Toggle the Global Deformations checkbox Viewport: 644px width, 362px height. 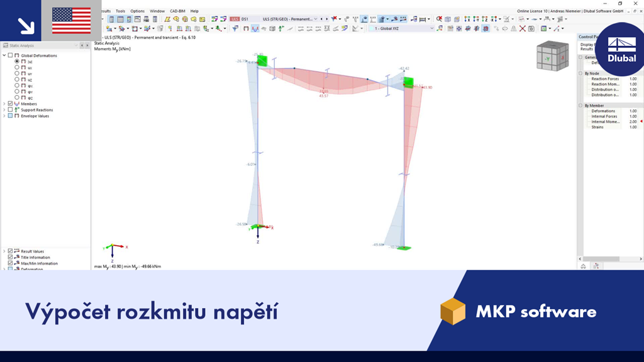10,55
